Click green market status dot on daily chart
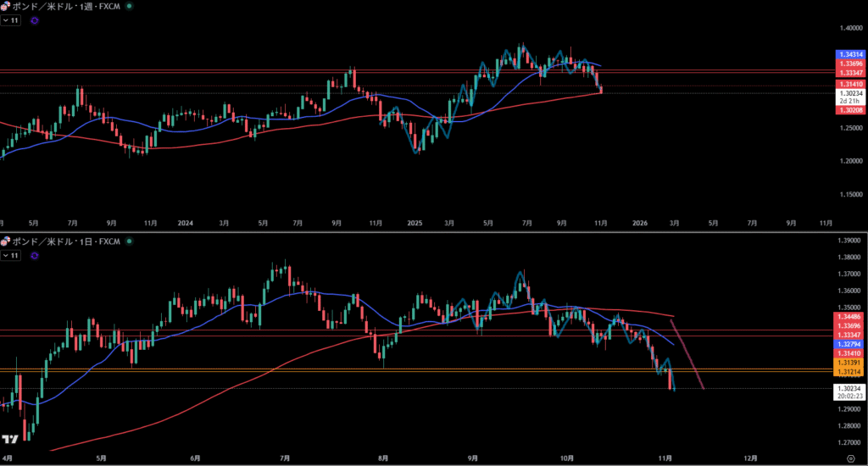 click(x=128, y=241)
